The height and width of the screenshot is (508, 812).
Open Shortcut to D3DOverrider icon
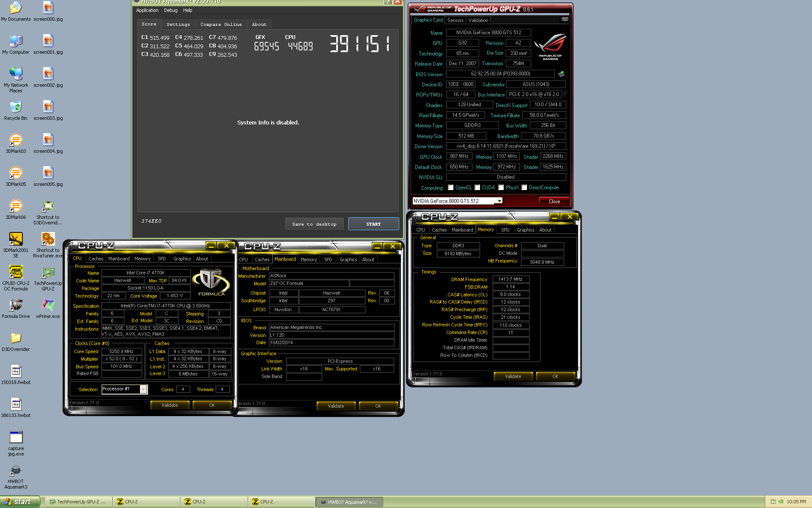pos(48,212)
